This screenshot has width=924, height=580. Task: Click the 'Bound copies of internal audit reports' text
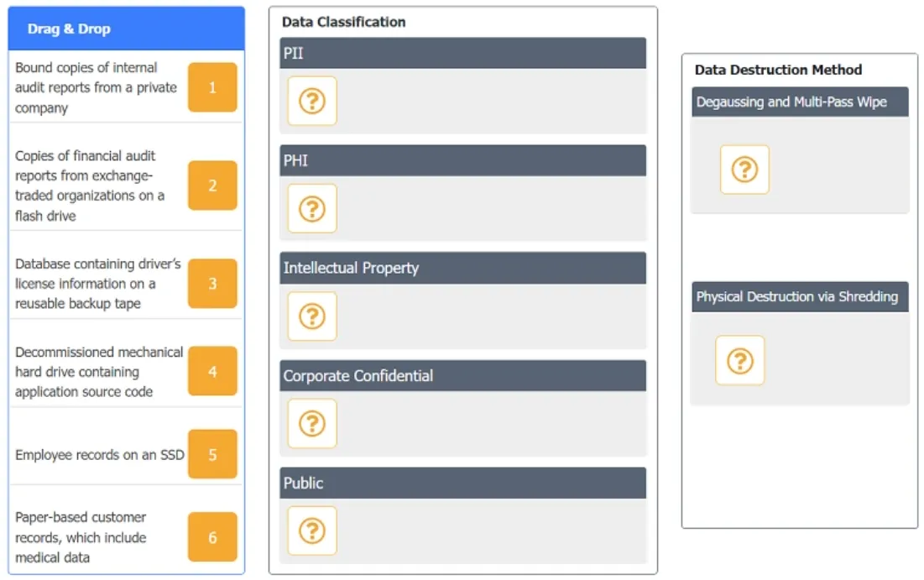click(96, 87)
